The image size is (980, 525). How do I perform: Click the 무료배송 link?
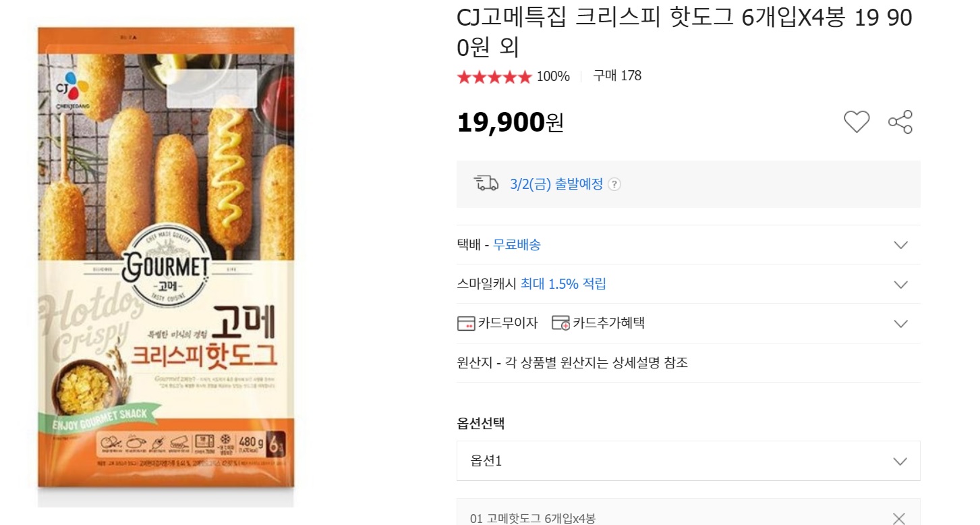[x=517, y=245]
